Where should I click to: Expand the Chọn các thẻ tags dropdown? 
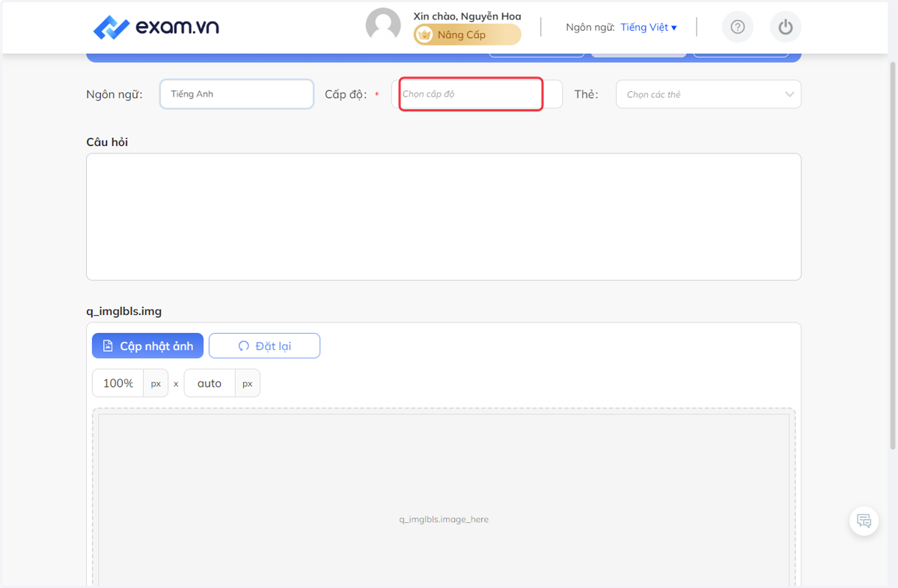click(709, 94)
